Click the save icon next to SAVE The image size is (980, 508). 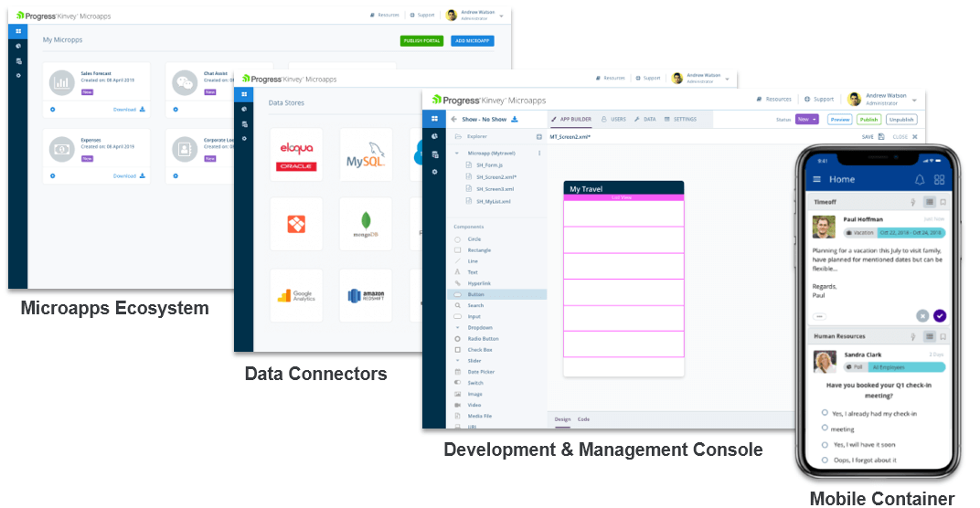pyautogui.click(x=881, y=136)
